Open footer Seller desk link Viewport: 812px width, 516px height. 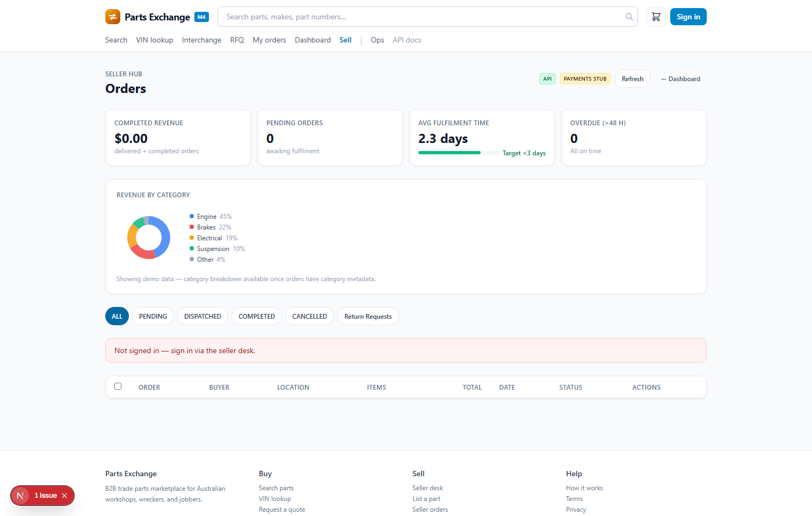click(x=427, y=488)
